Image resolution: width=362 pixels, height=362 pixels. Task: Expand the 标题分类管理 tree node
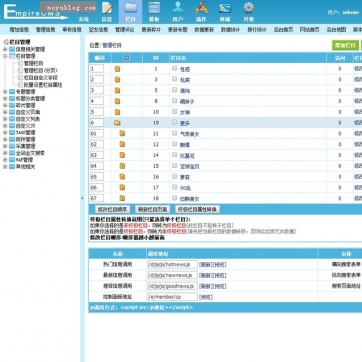pyautogui.click(x=5, y=99)
